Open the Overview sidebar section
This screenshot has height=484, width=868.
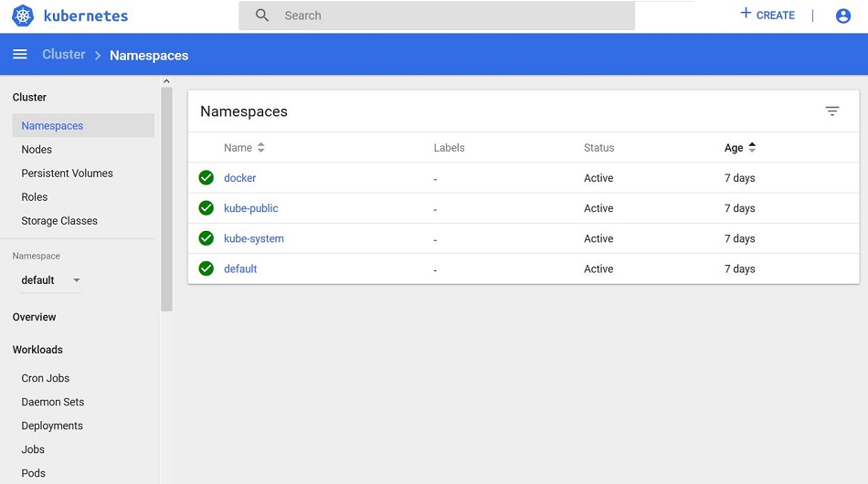35,317
